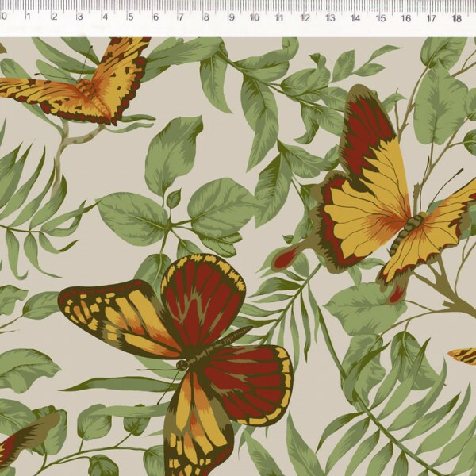Select the center butterfly's striped left forewing
Screen dimensions: 476x476
pos(119,317)
